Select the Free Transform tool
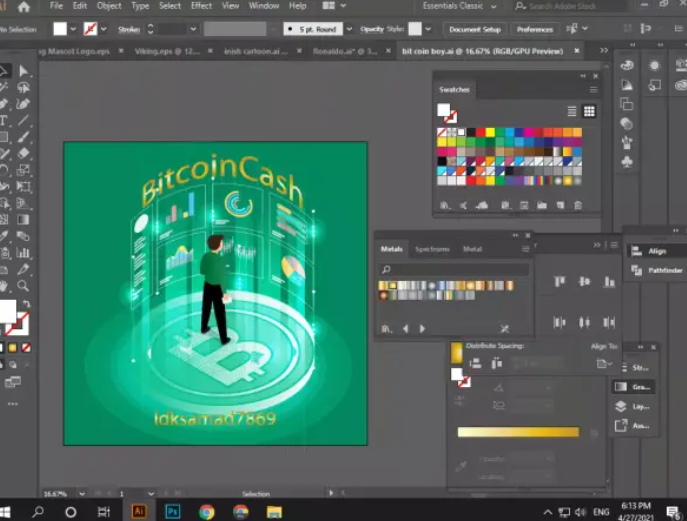Viewport: 687px width, 521px height. click(x=23, y=186)
